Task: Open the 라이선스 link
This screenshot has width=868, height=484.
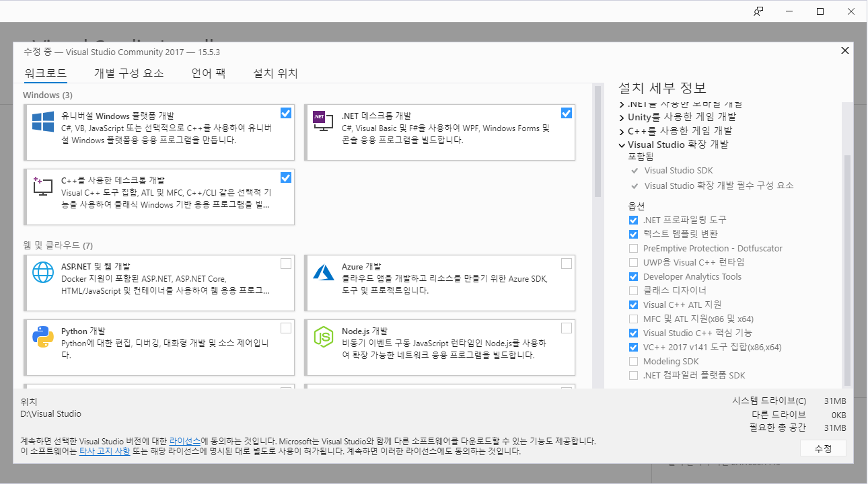Action: coord(185,441)
